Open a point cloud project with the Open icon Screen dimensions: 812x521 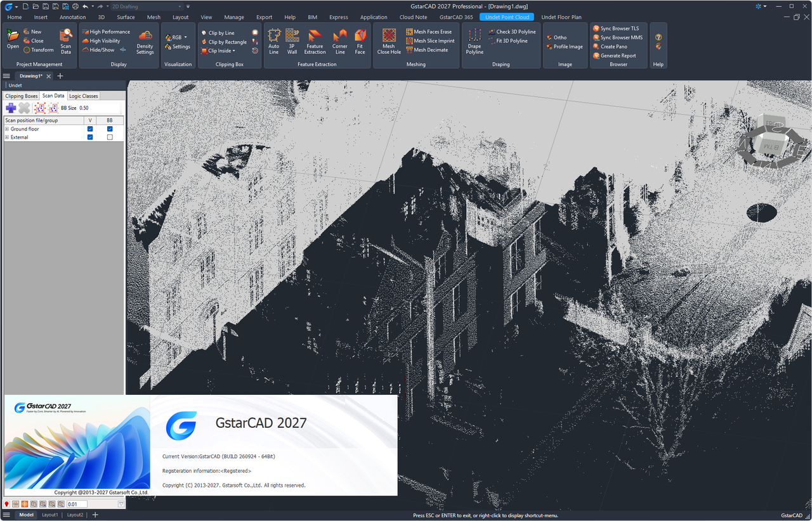pyautogui.click(x=13, y=39)
